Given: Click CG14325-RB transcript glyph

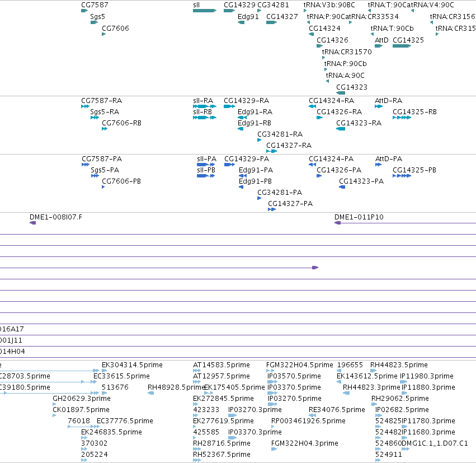Looking at the screenshot, I should click(402, 118).
